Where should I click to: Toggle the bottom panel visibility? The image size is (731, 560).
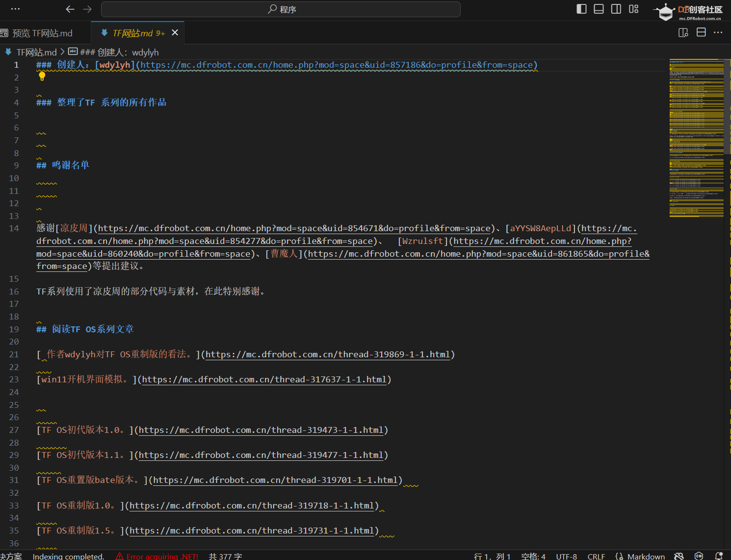point(599,9)
